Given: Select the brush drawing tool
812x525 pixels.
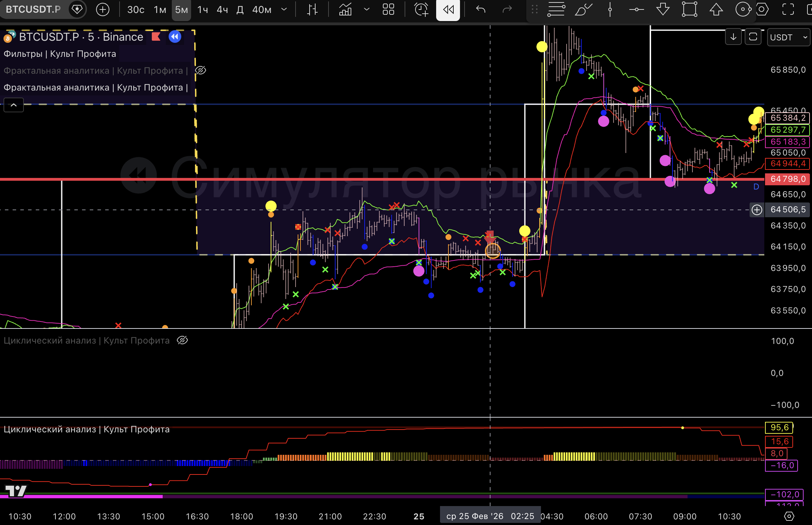Looking at the screenshot, I should pyautogui.click(x=583, y=9).
